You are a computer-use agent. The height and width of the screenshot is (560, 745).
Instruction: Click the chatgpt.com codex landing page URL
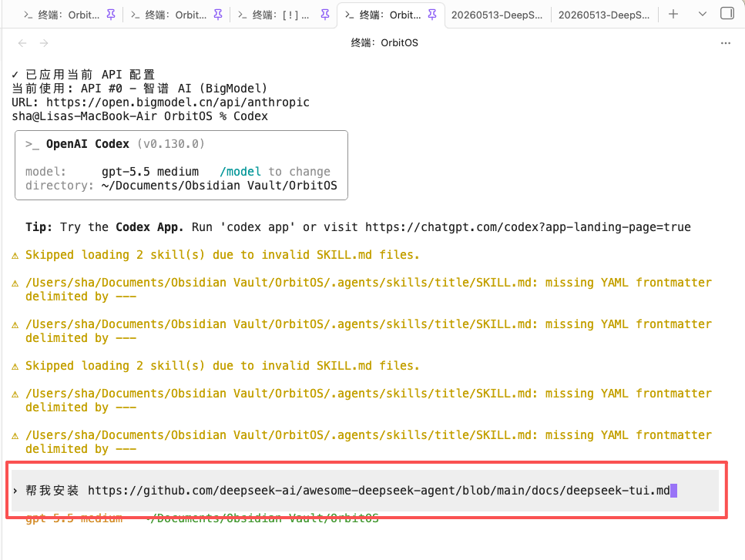tap(528, 227)
